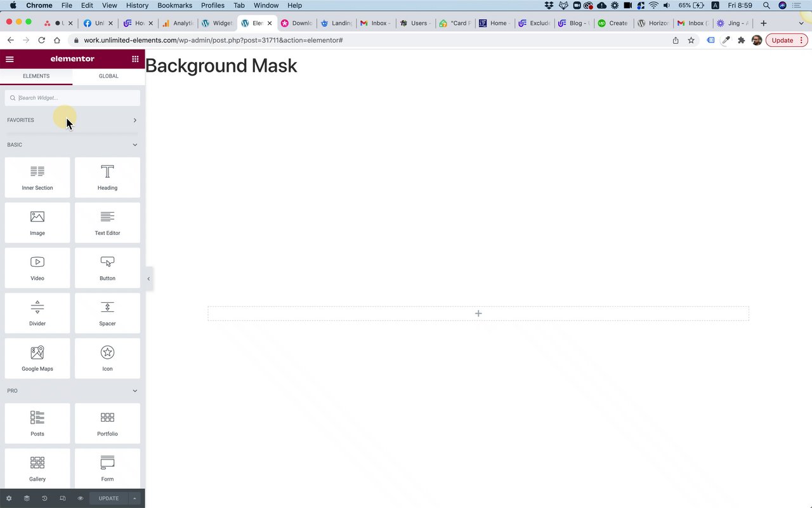Open Spotlight search in menu bar
The width and height of the screenshot is (812, 508).
(766, 5)
